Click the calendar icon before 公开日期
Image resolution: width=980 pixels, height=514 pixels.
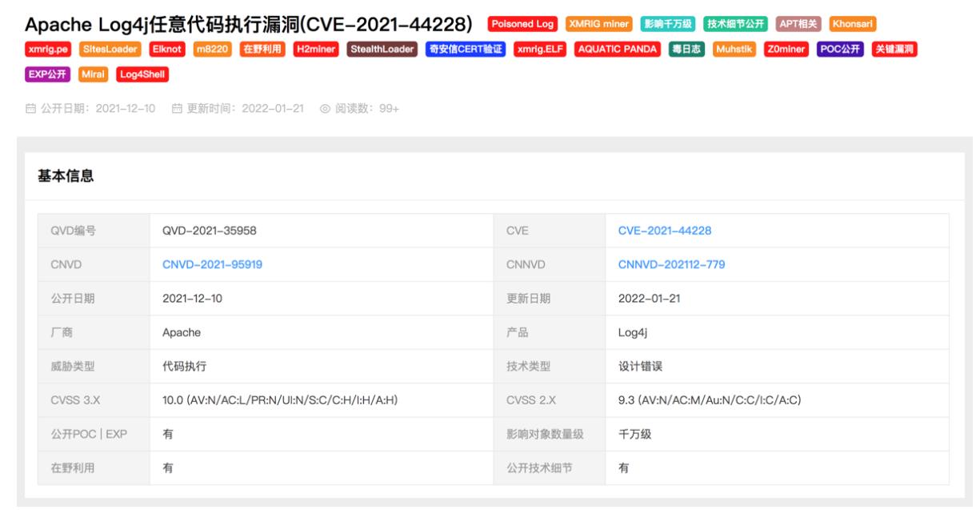(x=30, y=110)
